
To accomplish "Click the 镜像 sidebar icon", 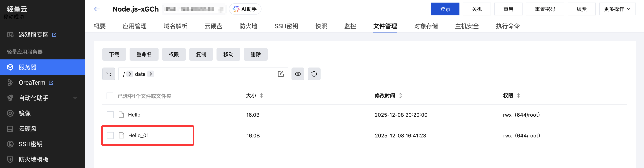I will pyautogui.click(x=10, y=113).
